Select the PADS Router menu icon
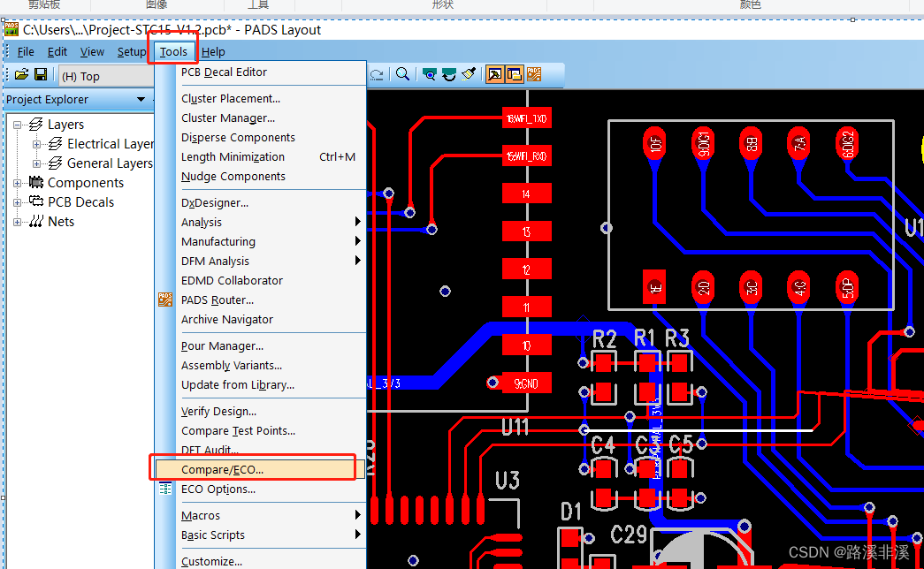Screen dimensions: 924x569 (x=165, y=300)
